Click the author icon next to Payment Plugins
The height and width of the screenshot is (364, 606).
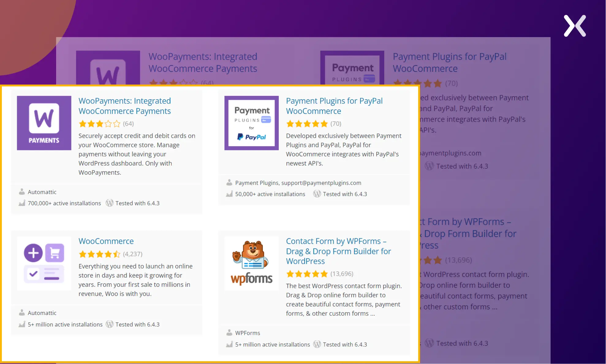tap(229, 183)
